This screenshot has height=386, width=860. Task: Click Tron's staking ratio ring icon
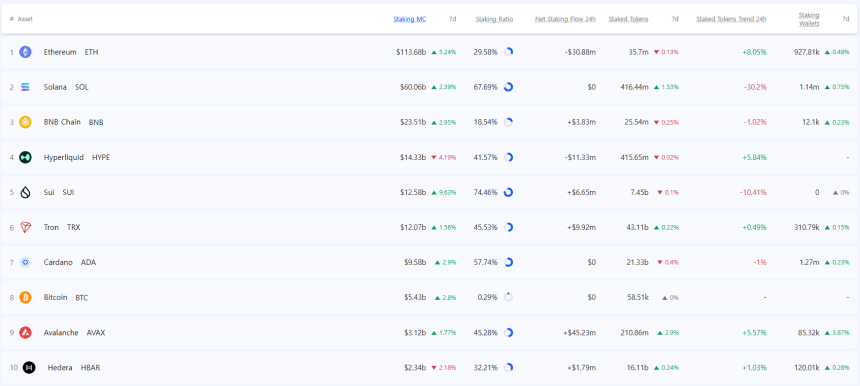(508, 228)
